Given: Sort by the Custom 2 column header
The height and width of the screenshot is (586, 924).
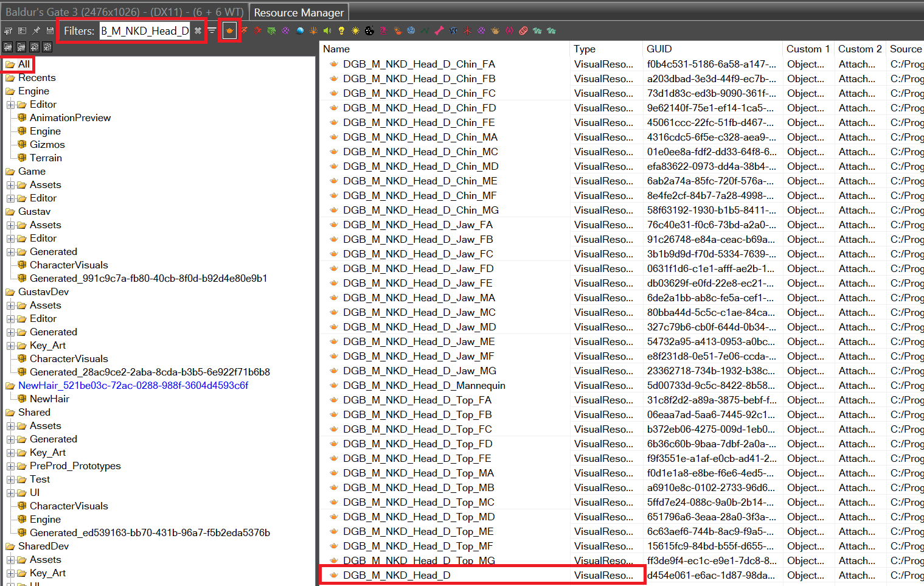Looking at the screenshot, I should pyautogui.click(x=860, y=49).
